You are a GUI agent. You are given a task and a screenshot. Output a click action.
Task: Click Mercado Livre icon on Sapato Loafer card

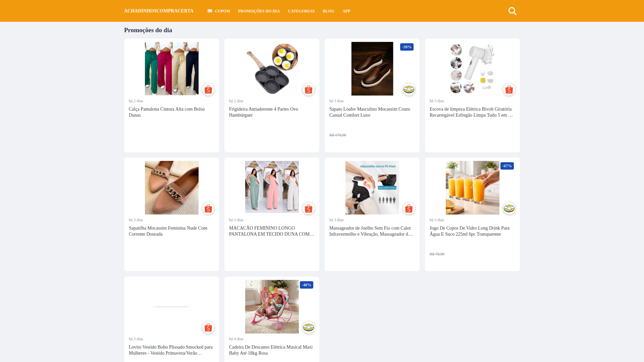tap(409, 89)
